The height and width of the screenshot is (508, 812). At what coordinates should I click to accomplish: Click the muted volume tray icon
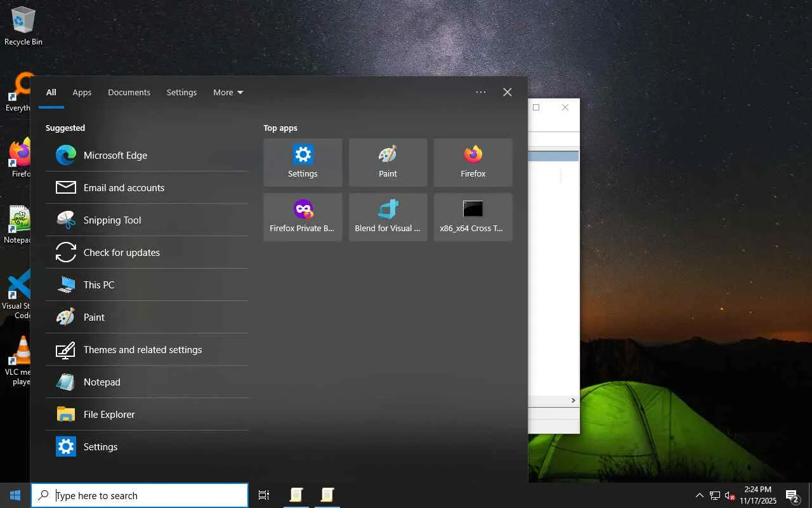point(730,495)
